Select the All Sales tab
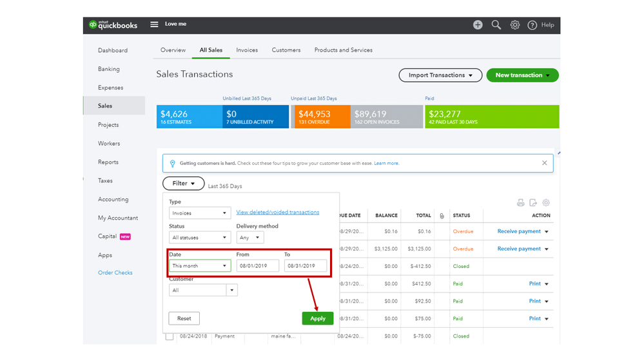Viewport: 644px width, 362px height. point(211,50)
